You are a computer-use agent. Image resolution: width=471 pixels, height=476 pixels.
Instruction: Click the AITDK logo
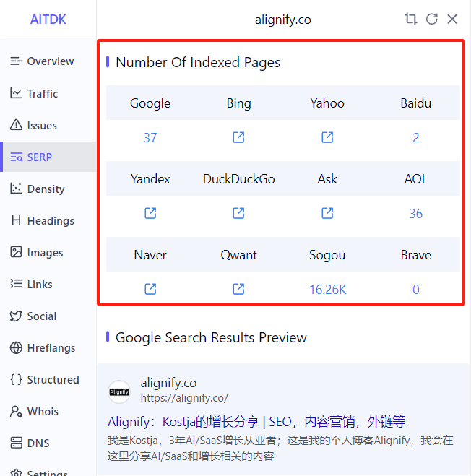48,20
